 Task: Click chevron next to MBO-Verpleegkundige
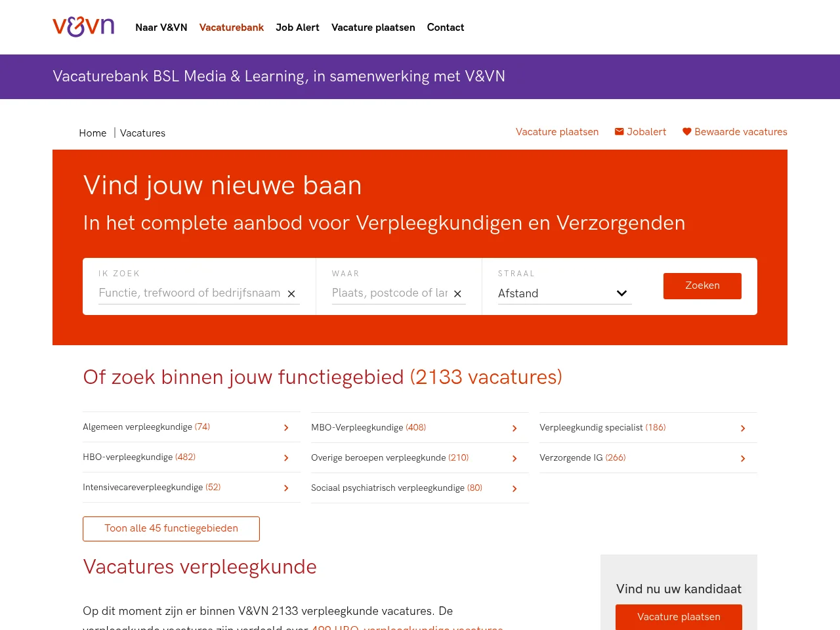tap(514, 429)
